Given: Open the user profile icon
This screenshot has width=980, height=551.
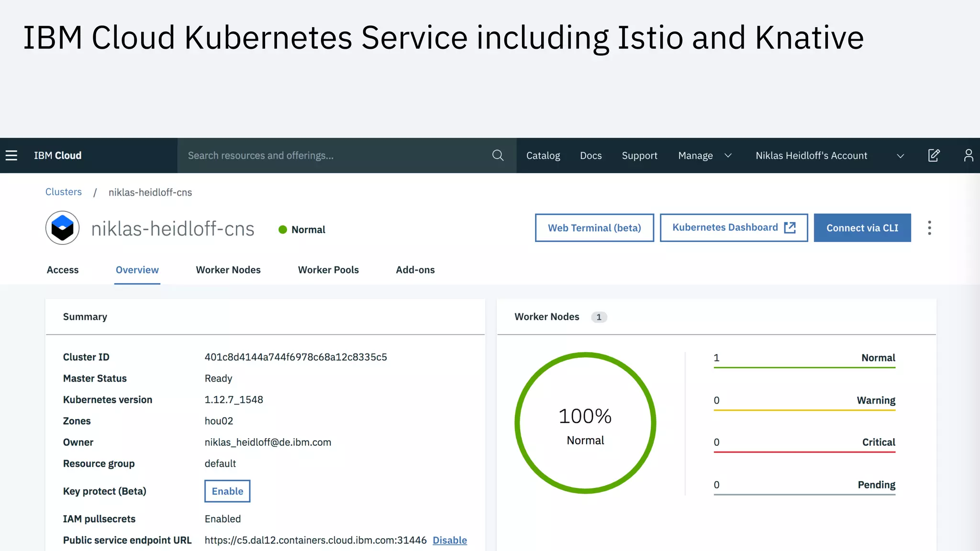Looking at the screenshot, I should click(969, 155).
